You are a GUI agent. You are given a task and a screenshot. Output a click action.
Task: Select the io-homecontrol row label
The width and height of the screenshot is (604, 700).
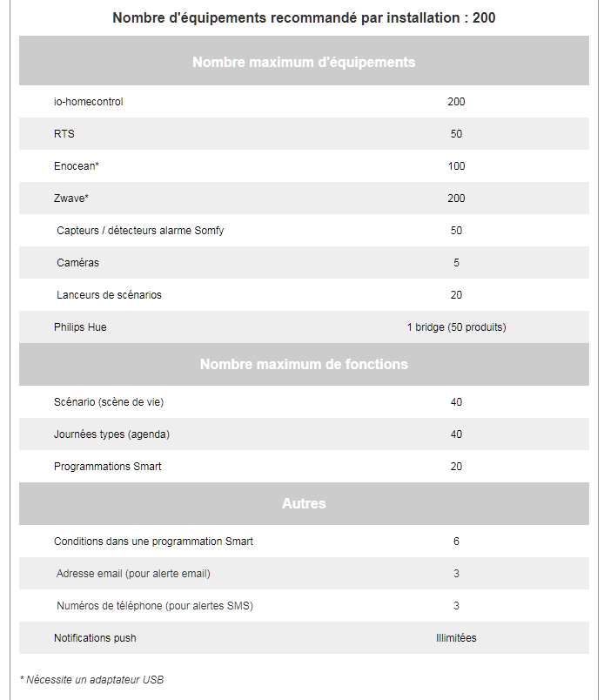pos(89,102)
